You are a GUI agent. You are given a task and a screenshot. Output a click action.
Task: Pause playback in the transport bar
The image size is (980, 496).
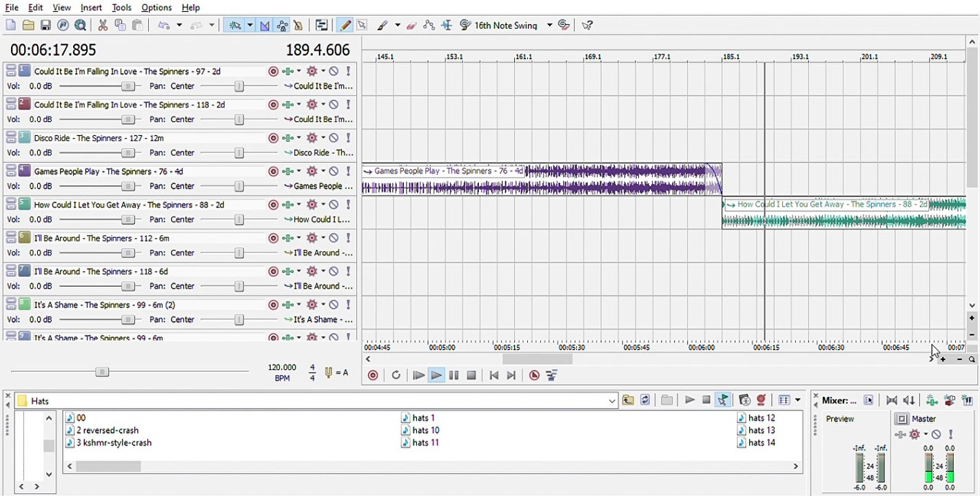pyautogui.click(x=453, y=375)
